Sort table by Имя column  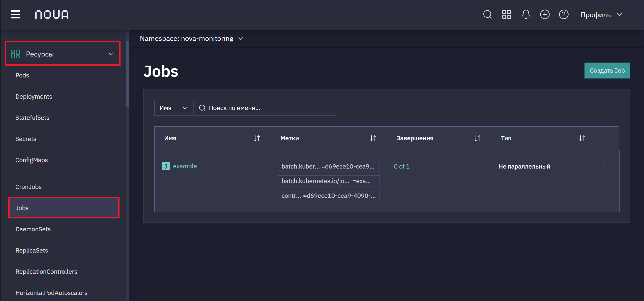pyautogui.click(x=257, y=138)
